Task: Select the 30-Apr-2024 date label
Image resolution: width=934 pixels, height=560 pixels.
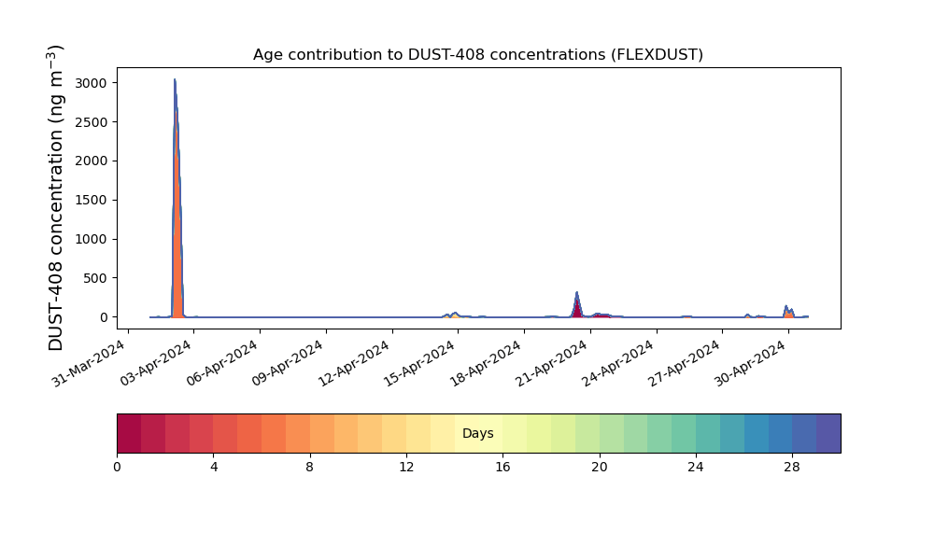Action: click(x=751, y=362)
